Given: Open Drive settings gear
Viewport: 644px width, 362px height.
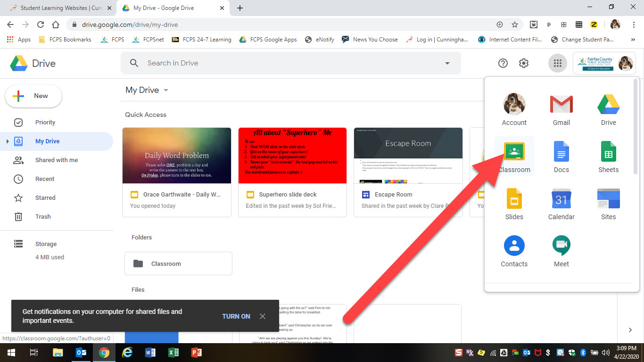Looking at the screenshot, I should coord(524,63).
